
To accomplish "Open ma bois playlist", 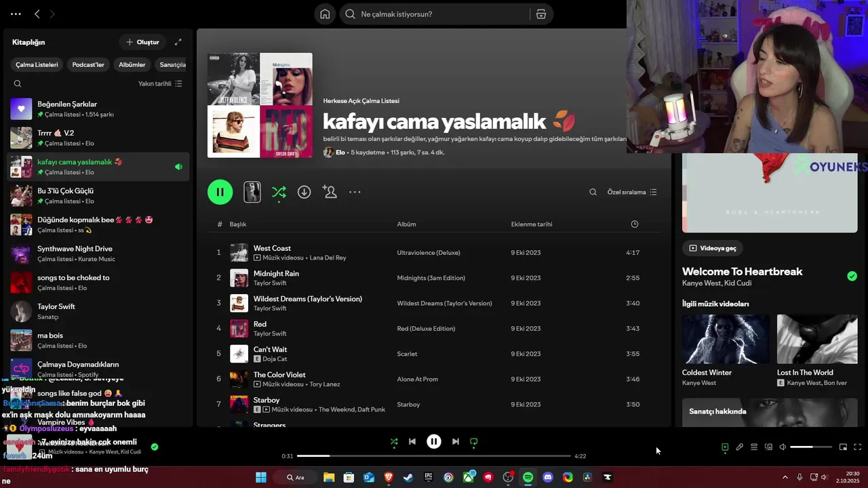I will pos(98,340).
